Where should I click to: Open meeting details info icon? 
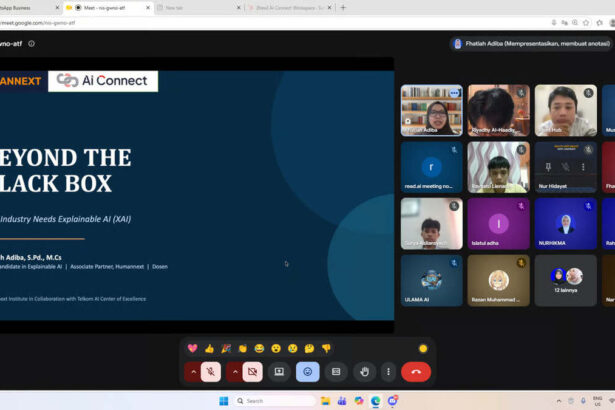(x=31, y=44)
